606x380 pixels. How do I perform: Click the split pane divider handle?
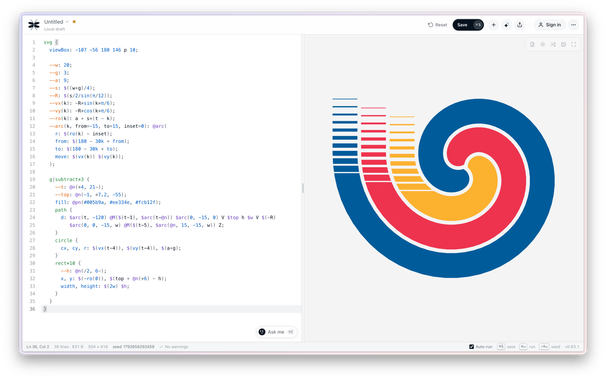coord(303,188)
